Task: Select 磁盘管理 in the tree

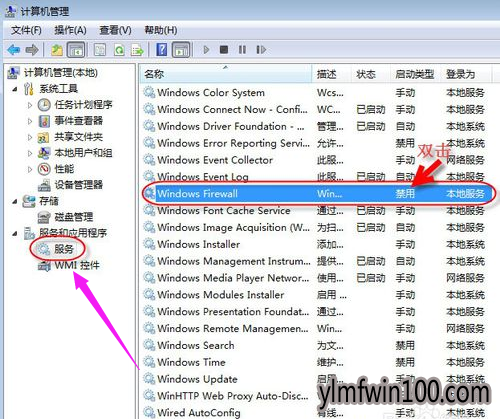Action: point(74,217)
